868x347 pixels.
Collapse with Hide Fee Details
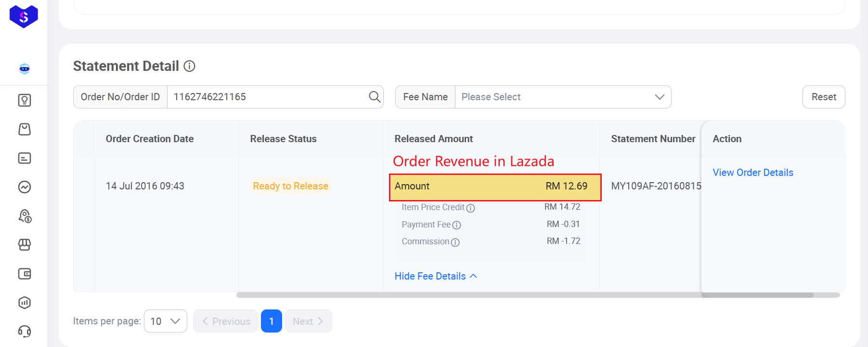click(436, 276)
